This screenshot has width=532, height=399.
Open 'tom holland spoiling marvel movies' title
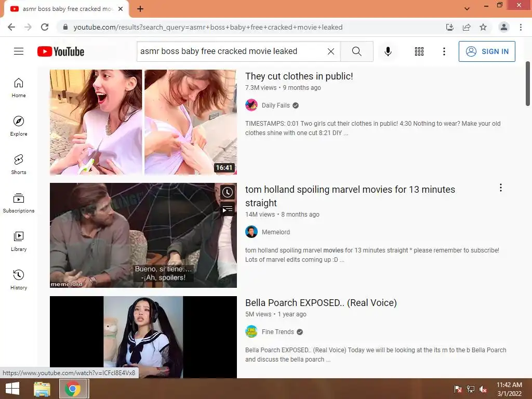pyautogui.click(x=350, y=196)
